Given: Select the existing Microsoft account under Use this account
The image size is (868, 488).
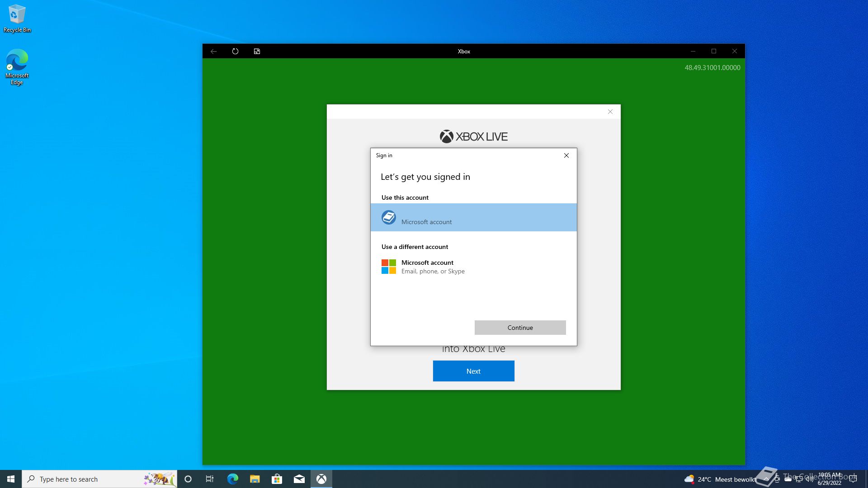Looking at the screenshot, I should click(473, 217).
